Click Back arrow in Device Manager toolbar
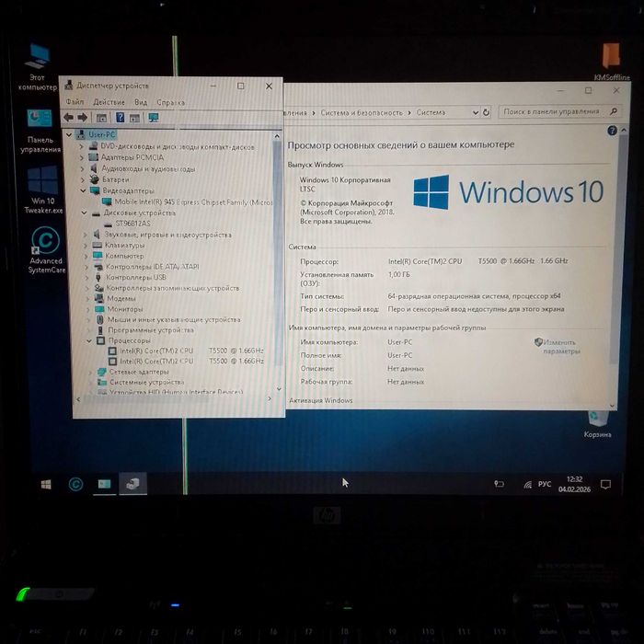Image resolution: width=644 pixels, height=644 pixels. (69, 118)
